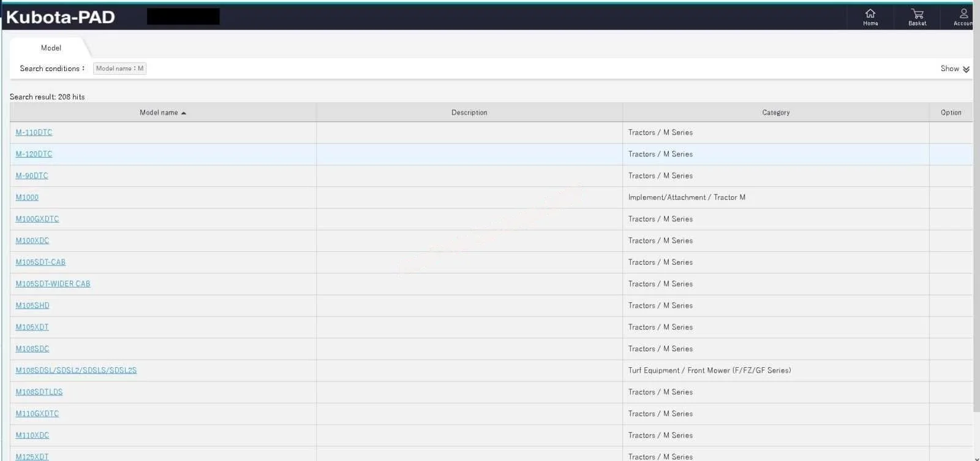Click the Search conditions label
This screenshot has width=980, height=461.
pyautogui.click(x=52, y=69)
